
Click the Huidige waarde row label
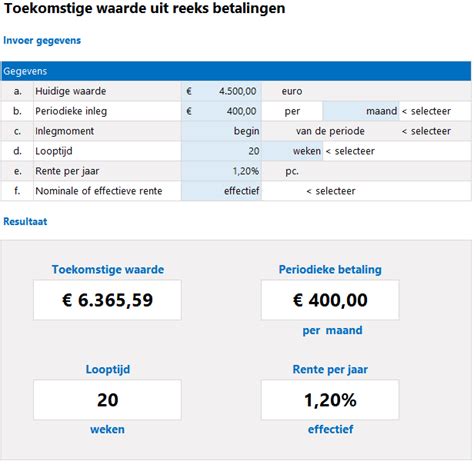click(x=71, y=91)
